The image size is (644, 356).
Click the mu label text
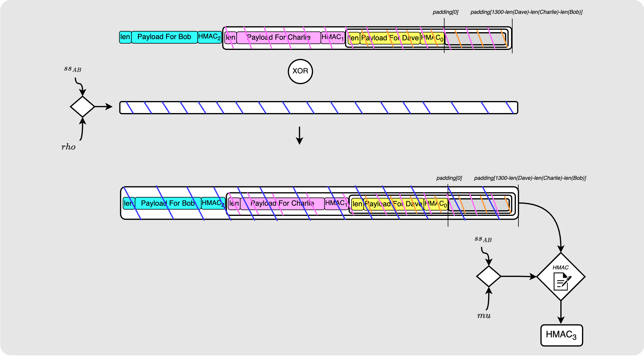pyautogui.click(x=484, y=316)
